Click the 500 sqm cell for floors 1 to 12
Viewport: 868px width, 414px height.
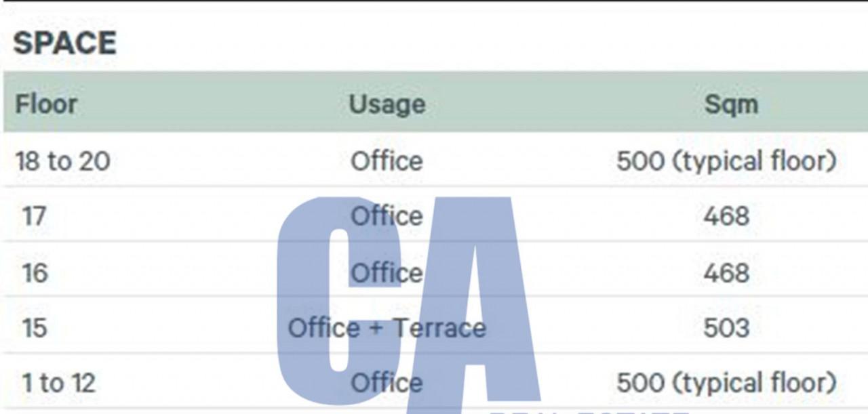pos(726,383)
